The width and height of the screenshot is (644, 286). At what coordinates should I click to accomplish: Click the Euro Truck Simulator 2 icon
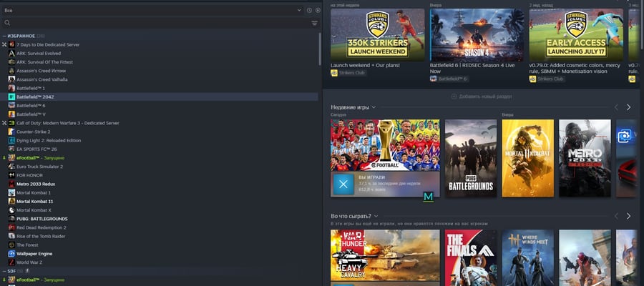pos(11,167)
